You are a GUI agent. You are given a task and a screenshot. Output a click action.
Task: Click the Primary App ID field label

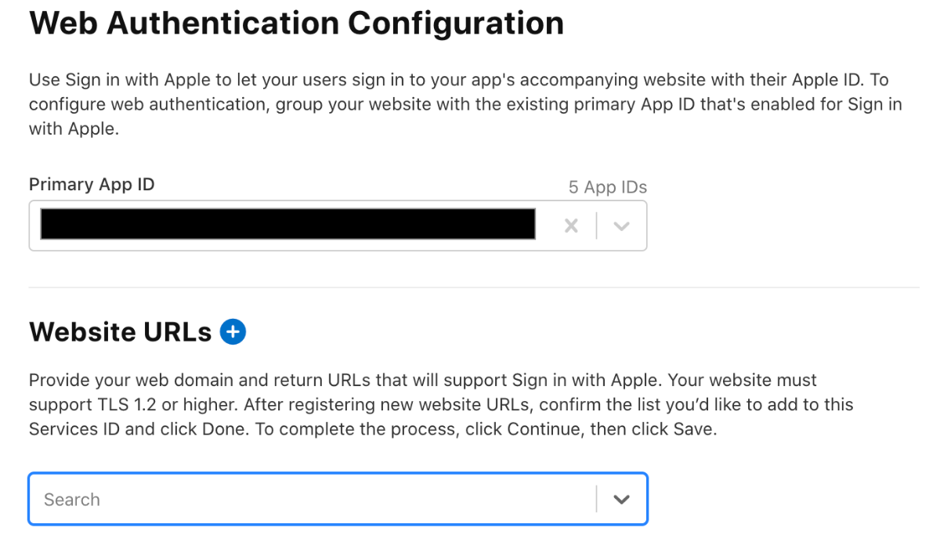(x=92, y=185)
